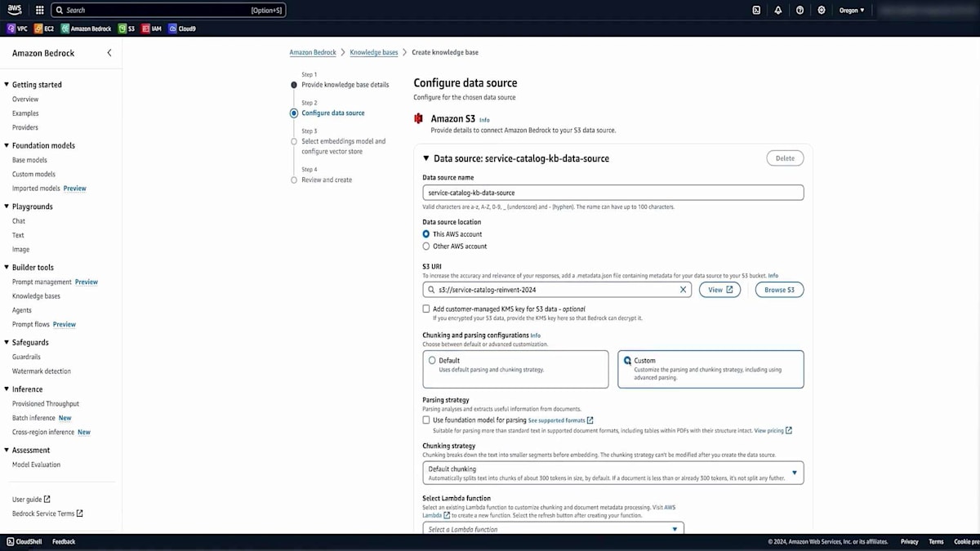Open Knowledge bases in the sidebar
Image resolution: width=980 pixels, height=551 pixels.
click(36, 296)
